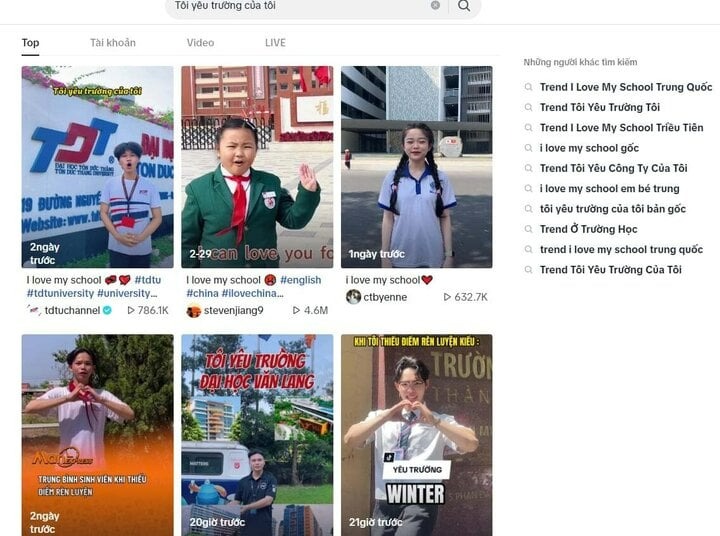Viewport: 720px width, 536px height.
Task: Search suggestion Trend Tôi Yêu Trường Tôi
Action: point(600,107)
